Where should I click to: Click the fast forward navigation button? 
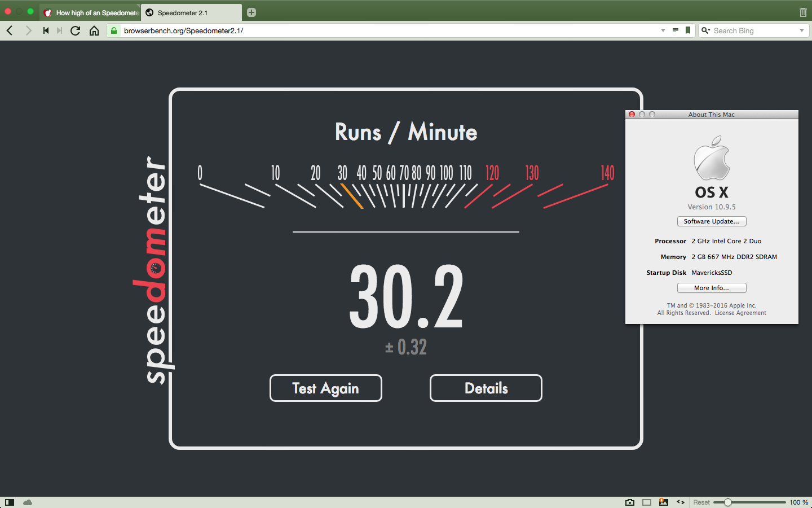(x=59, y=30)
